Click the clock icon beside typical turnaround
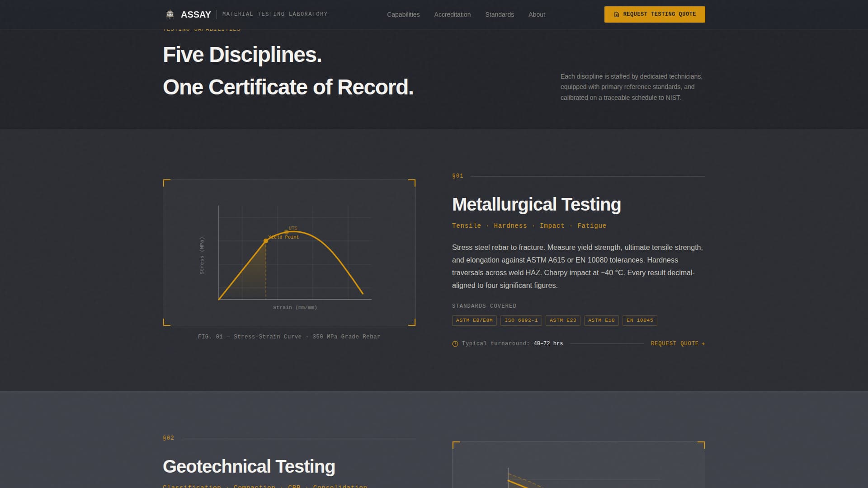Viewport: 868px width, 488px height. 455,343
